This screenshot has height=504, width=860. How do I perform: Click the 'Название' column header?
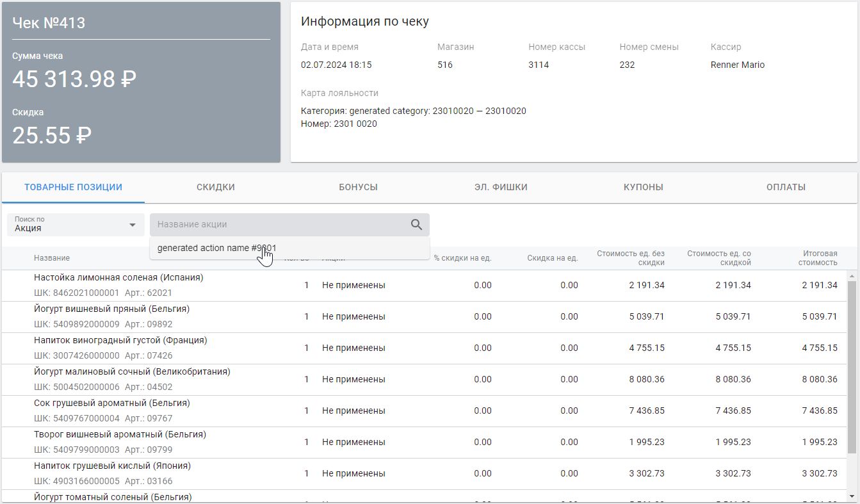pyautogui.click(x=52, y=258)
